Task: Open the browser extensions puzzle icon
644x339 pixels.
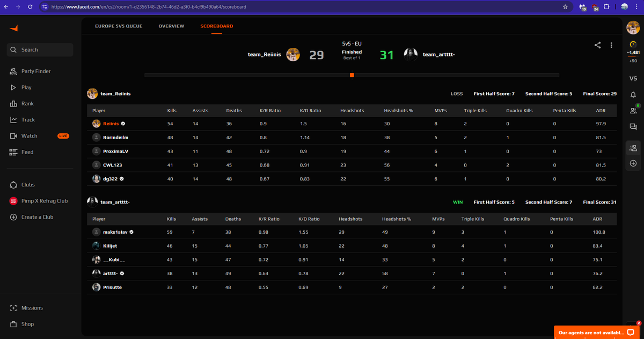Action: pos(606,7)
